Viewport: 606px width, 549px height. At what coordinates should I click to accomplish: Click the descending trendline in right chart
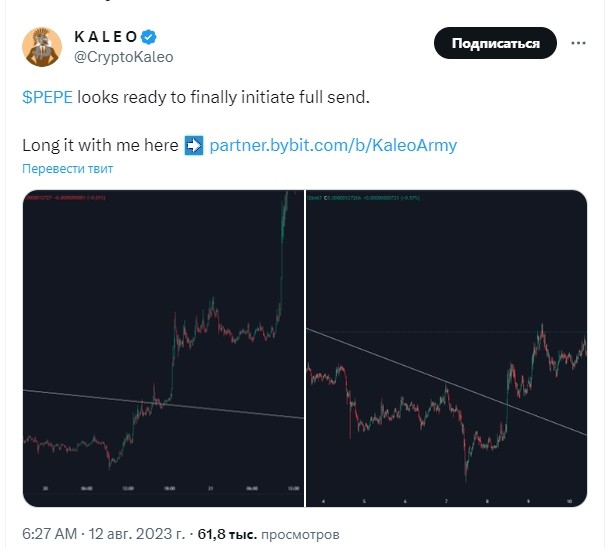tap(446, 382)
